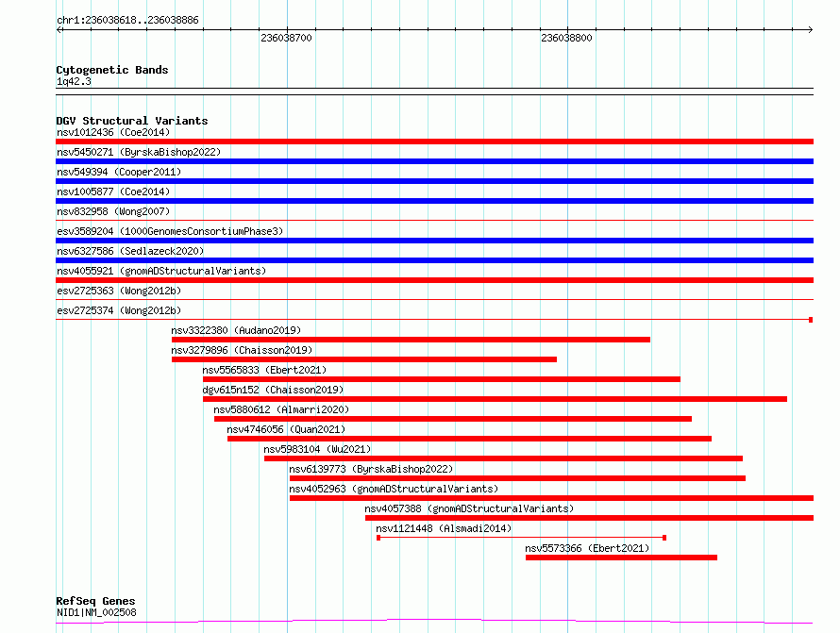Click the red bar under nsv4746056
The height and width of the screenshot is (633, 840).
tap(469, 439)
